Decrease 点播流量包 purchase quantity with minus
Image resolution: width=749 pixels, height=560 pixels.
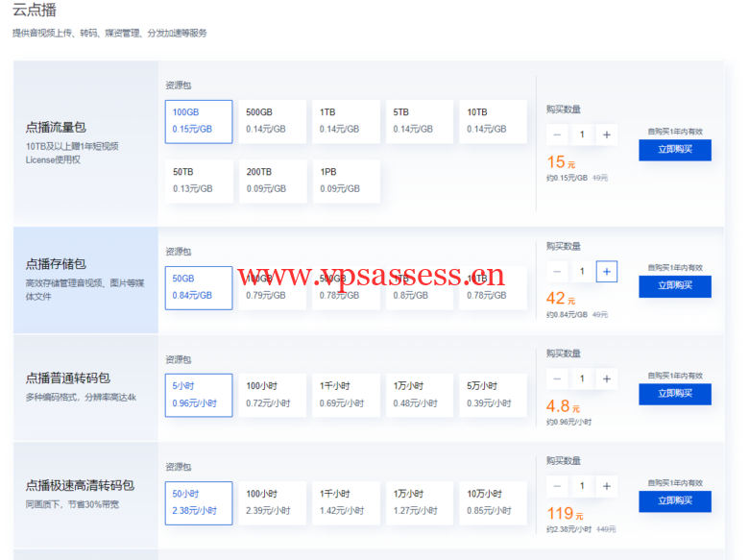[x=557, y=134]
